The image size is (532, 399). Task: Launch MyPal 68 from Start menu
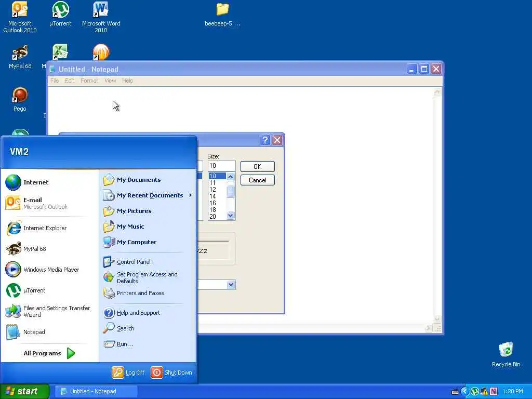click(49, 249)
